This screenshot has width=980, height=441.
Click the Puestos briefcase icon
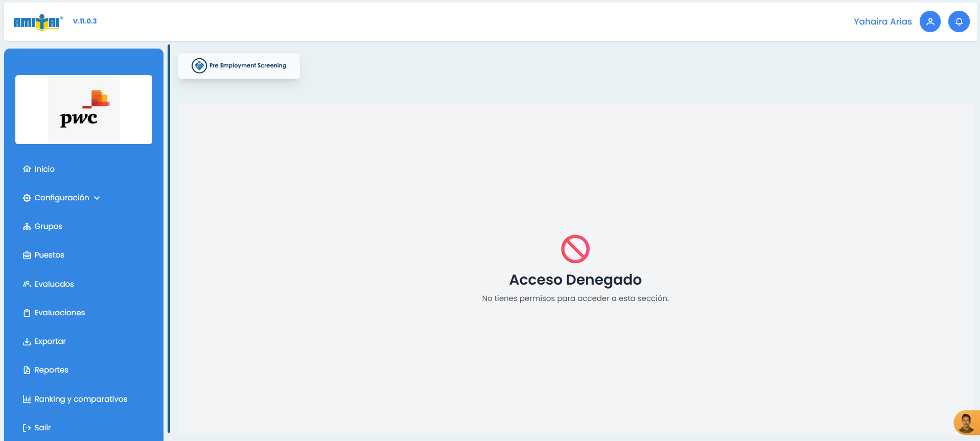[27, 255]
